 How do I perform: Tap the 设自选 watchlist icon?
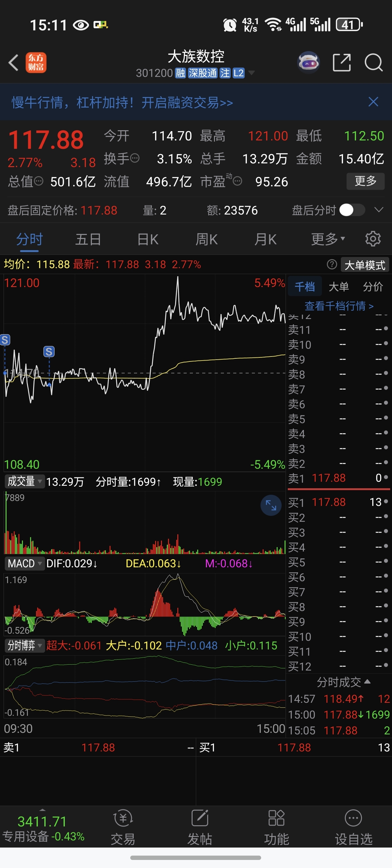[x=354, y=827]
